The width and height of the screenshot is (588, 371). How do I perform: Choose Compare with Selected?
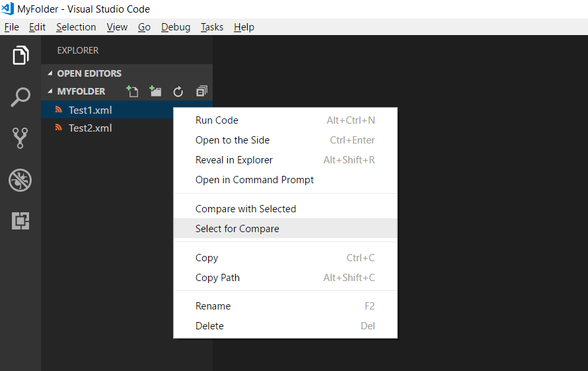pyautogui.click(x=246, y=209)
